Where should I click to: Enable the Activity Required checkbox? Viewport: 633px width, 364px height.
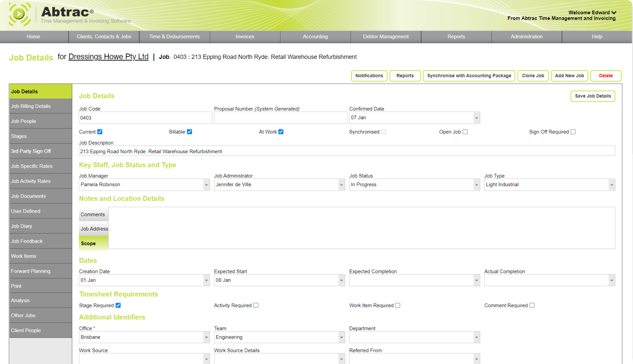click(x=256, y=305)
